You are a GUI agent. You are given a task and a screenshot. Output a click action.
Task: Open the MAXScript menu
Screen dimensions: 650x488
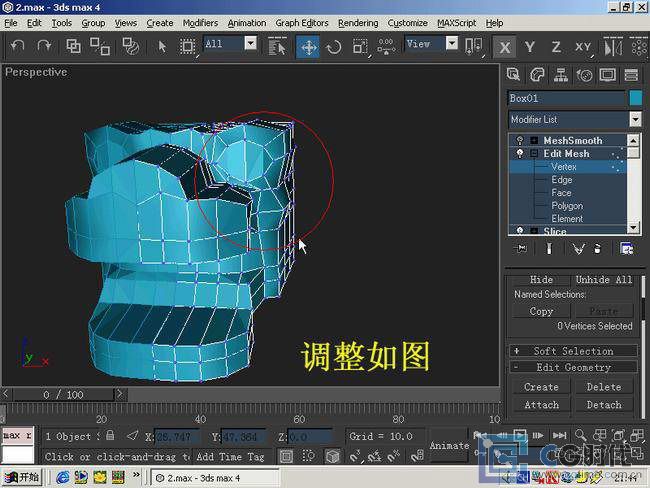pos(456,23)
